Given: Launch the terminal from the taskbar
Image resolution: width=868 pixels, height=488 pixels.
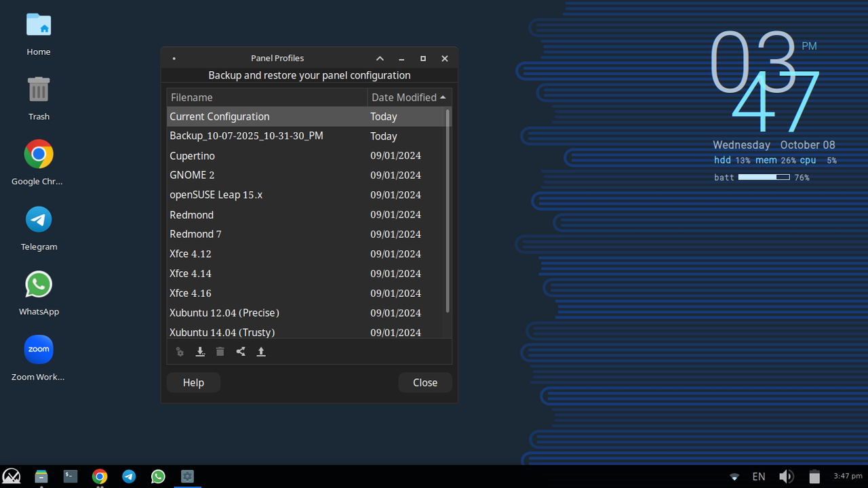Looking at the screenshot, I should (x=70, y=476).
